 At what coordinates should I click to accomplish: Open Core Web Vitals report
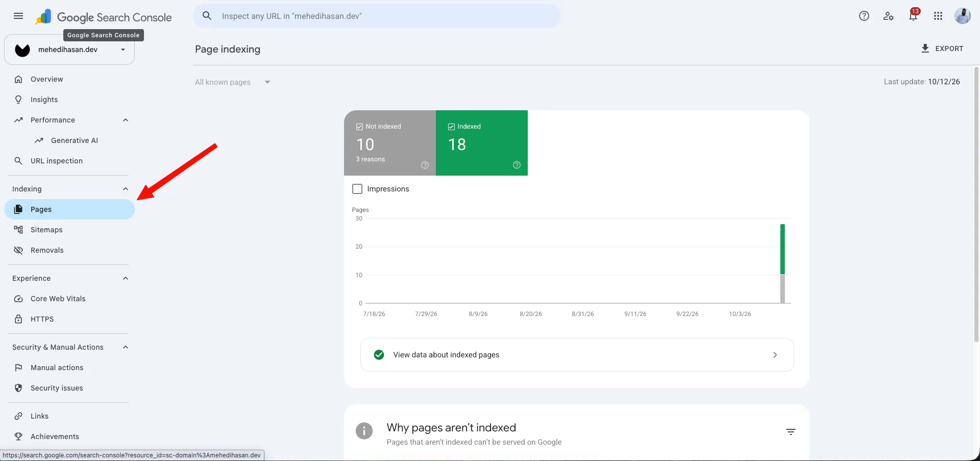pyautogui.click(x=69, y=299)
